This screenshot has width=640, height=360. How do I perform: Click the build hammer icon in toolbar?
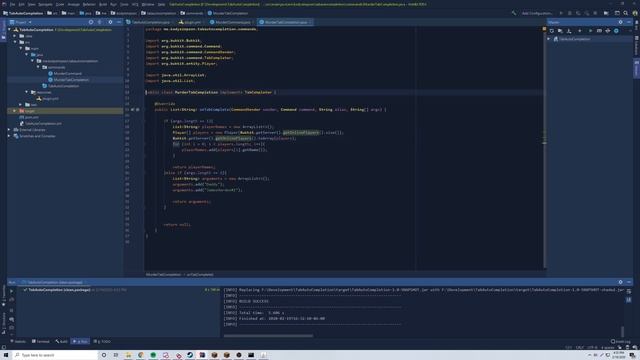pyautogui.click(x=513, y=13)
